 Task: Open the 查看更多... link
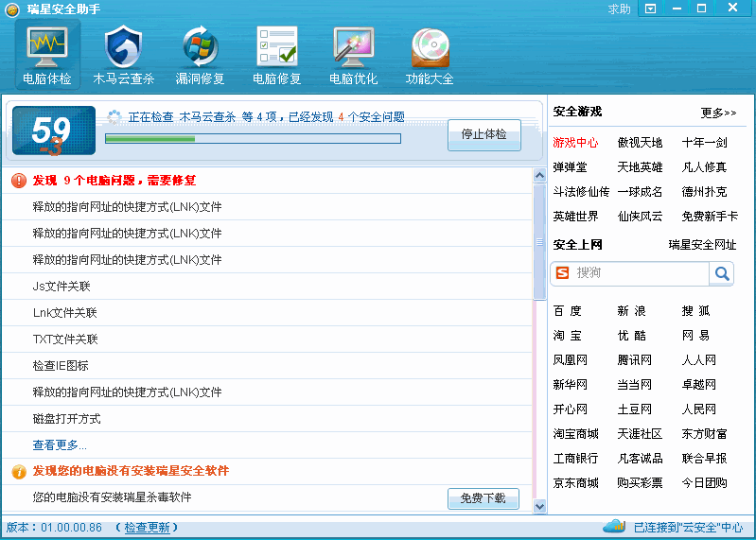point(60,445)
